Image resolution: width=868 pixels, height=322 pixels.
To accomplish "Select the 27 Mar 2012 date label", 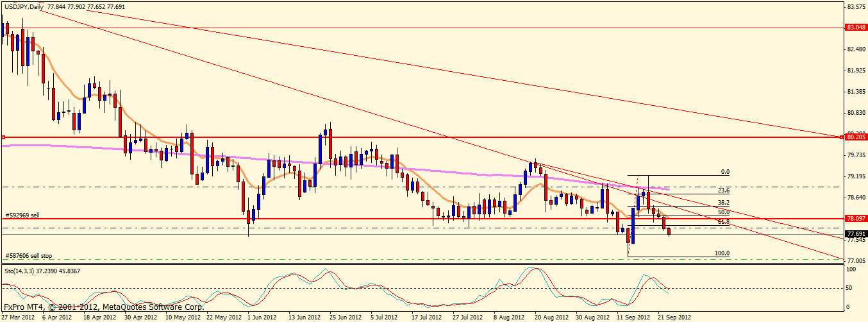I will coord(19,317).
